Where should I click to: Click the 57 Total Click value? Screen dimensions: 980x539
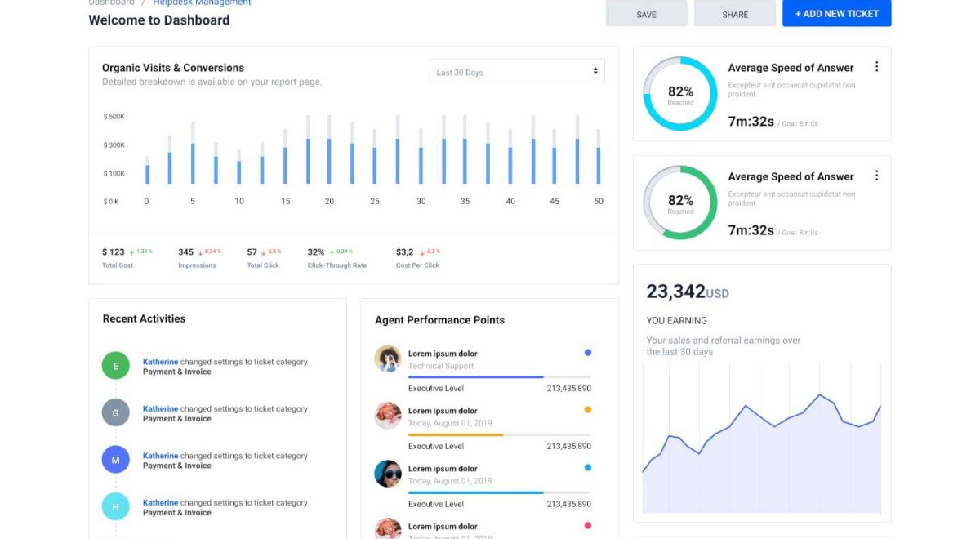tap(252, 252)
